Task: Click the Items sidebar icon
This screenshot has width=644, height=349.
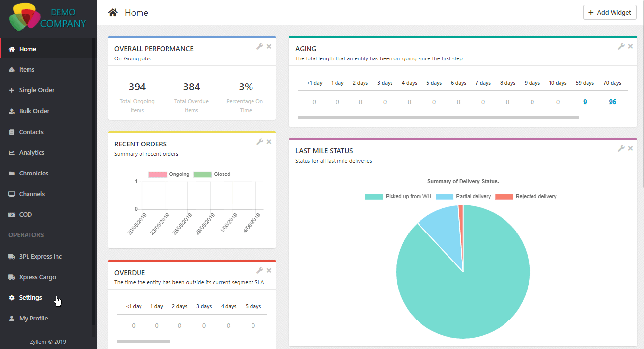Action: click(12, 70)
